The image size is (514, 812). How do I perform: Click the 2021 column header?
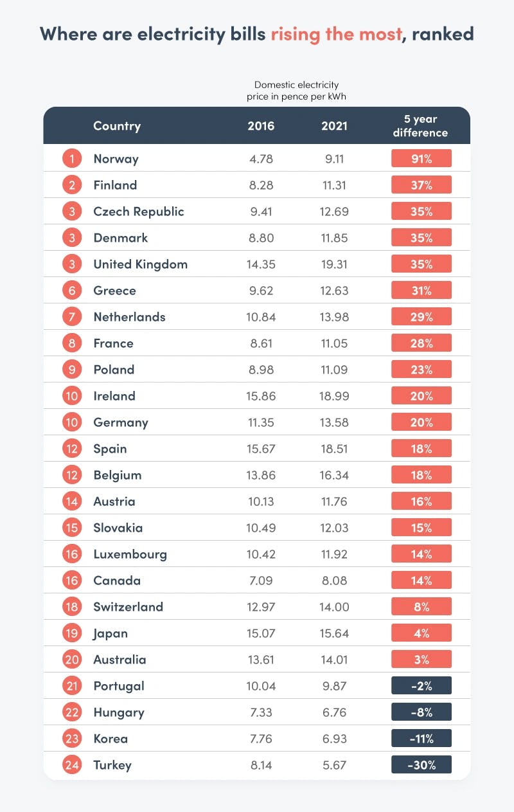click(x=334, y=126)
